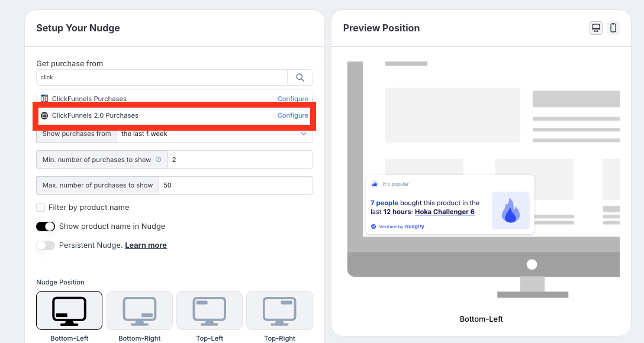Click the 'It's popular' nudge label
The width and height of the screenshot is (644, 343).
395,185
